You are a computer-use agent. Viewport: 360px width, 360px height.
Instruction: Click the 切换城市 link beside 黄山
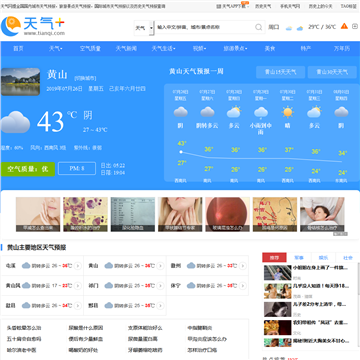point(85,78)
